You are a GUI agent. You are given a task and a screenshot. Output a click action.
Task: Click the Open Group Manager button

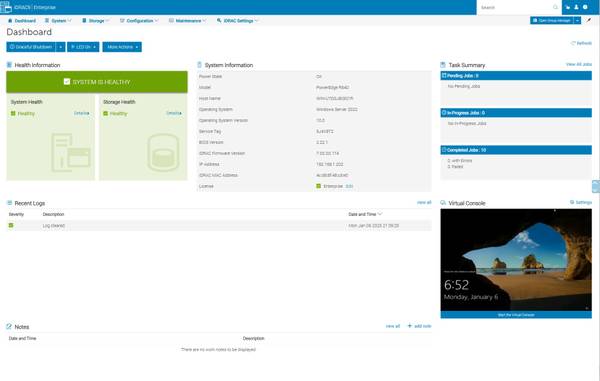[x=552, y=20]
